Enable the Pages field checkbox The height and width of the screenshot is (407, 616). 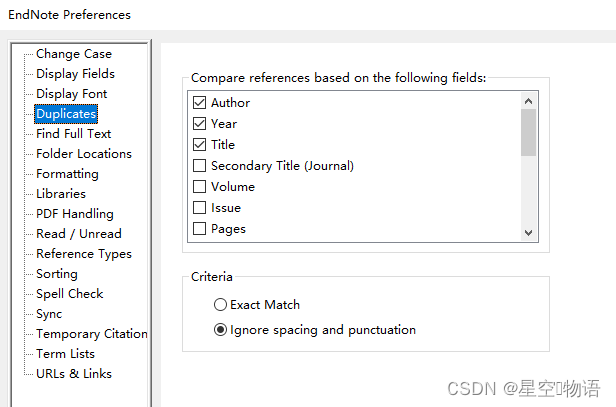tap(200, 229)
